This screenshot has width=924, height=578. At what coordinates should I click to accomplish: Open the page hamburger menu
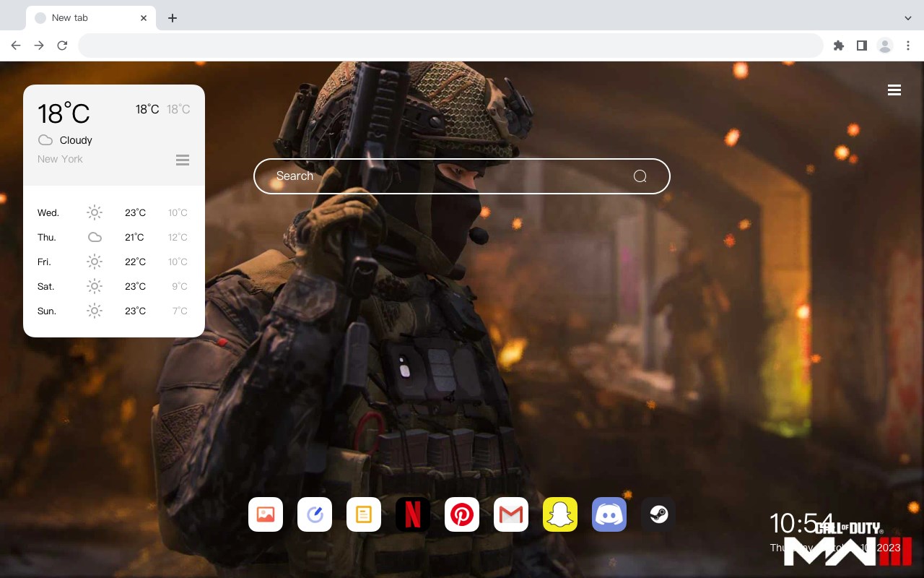(894, 90)
